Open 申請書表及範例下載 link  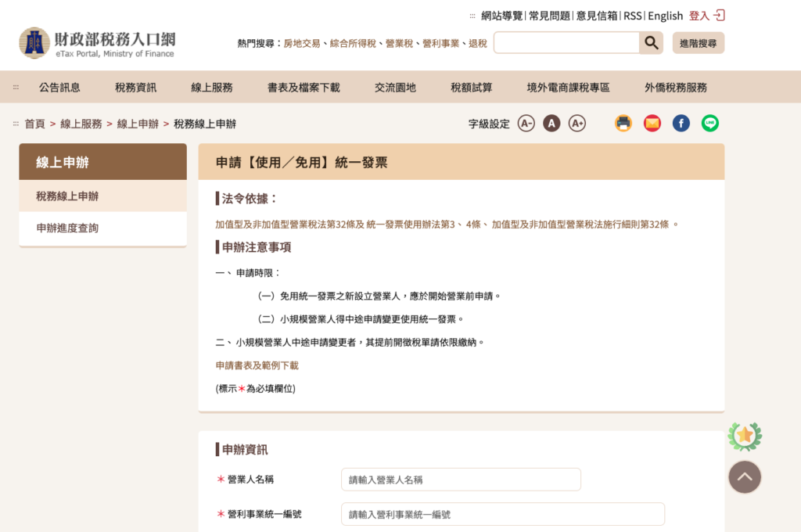(257, 365)
